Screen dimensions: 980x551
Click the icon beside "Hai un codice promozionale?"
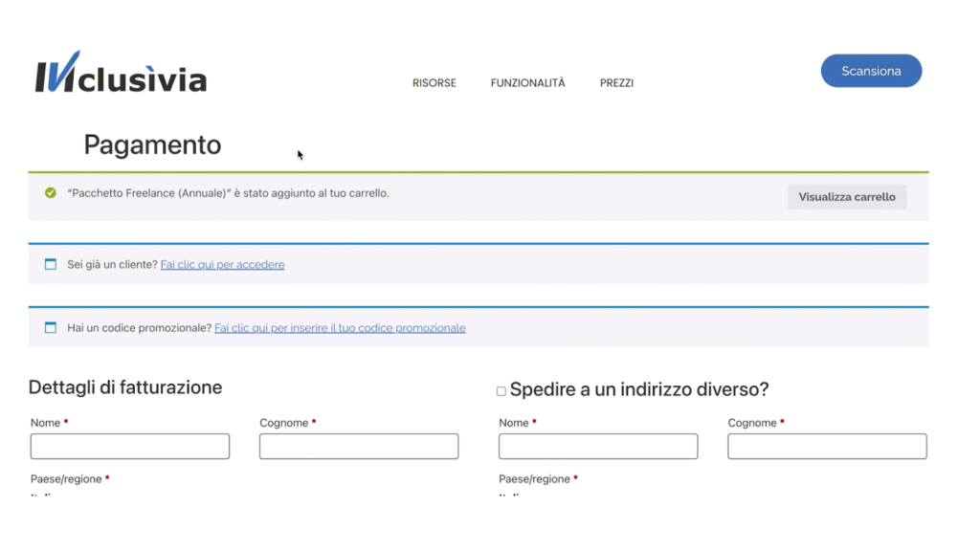[51, 328]
